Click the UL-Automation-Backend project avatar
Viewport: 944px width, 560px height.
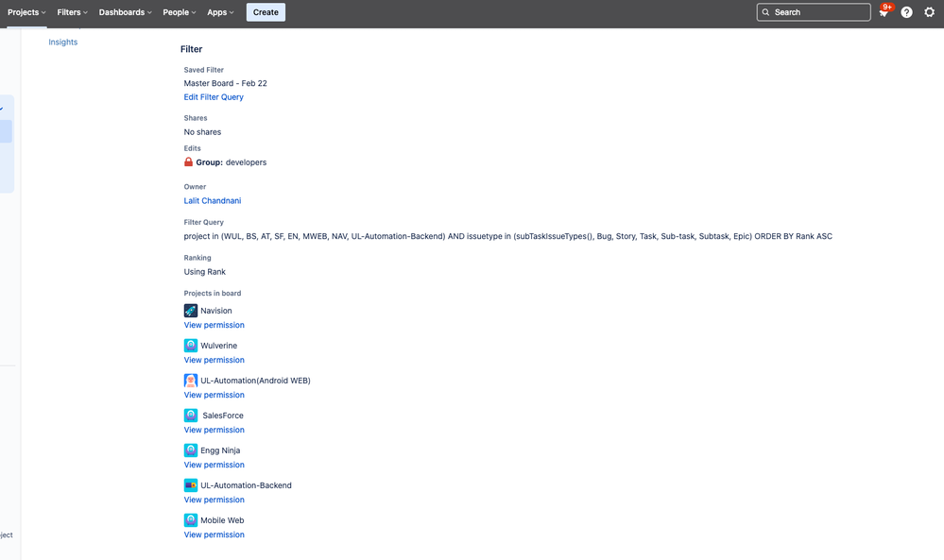191,484
